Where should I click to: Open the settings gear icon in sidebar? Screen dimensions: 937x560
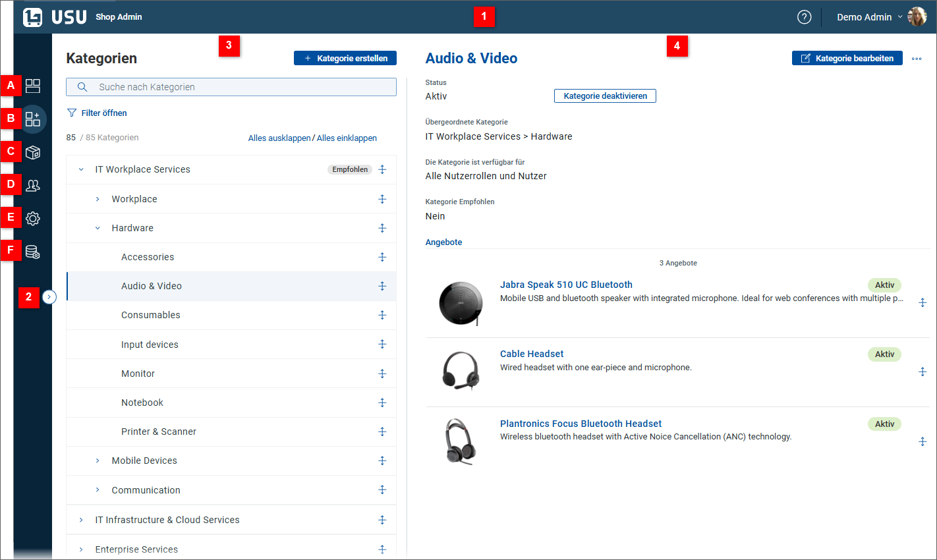pos(33,218)
